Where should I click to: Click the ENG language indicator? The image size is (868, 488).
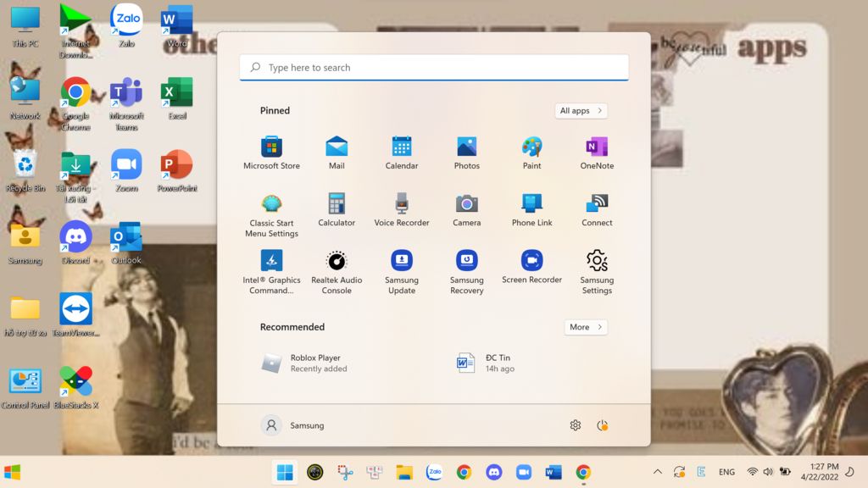[x=726, y=472]
